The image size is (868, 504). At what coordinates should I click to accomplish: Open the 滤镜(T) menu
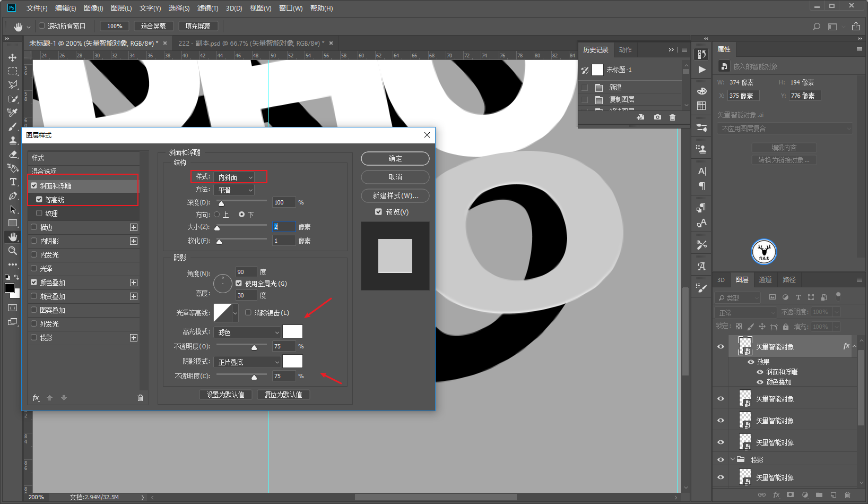tap(207, 8)
